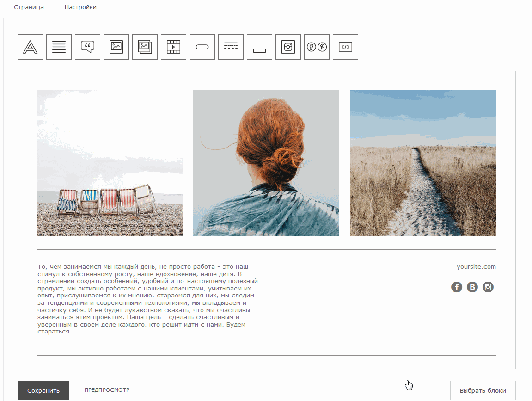Switch to the Страница tab
Screen dimensions: 532x401
[29, 7]
